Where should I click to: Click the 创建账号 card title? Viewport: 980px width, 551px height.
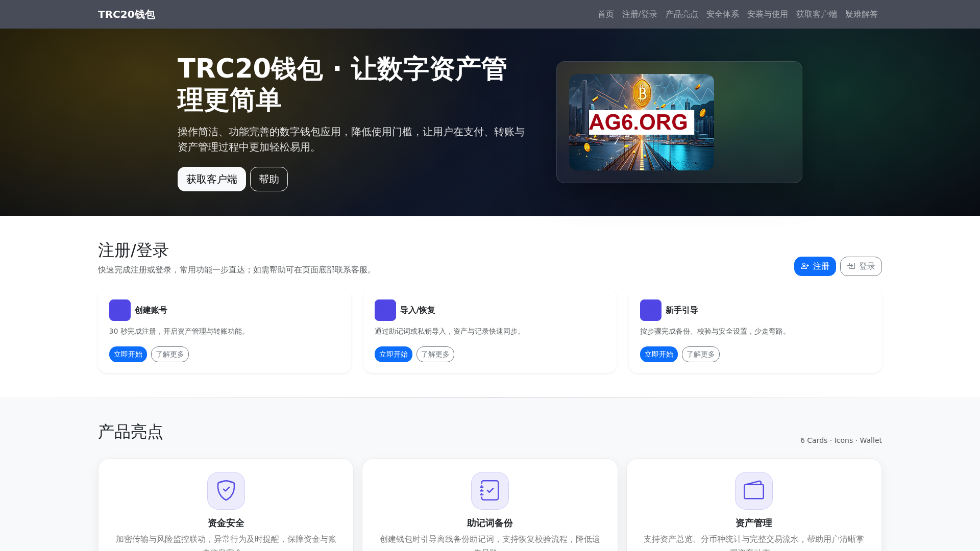point(151,310)
